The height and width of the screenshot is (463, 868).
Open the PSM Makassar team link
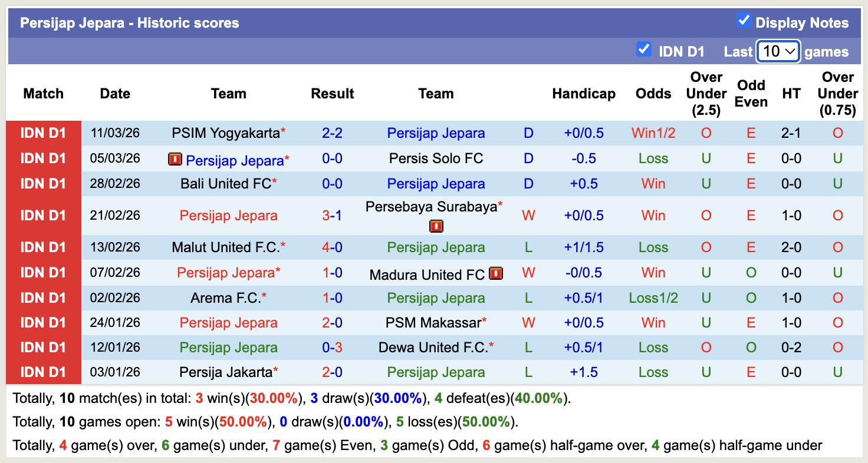pos(433,323)
